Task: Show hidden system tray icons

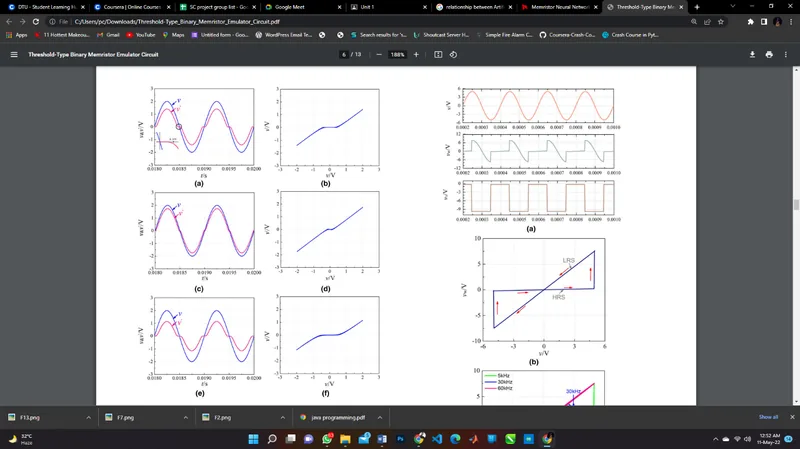Action: 715,439
